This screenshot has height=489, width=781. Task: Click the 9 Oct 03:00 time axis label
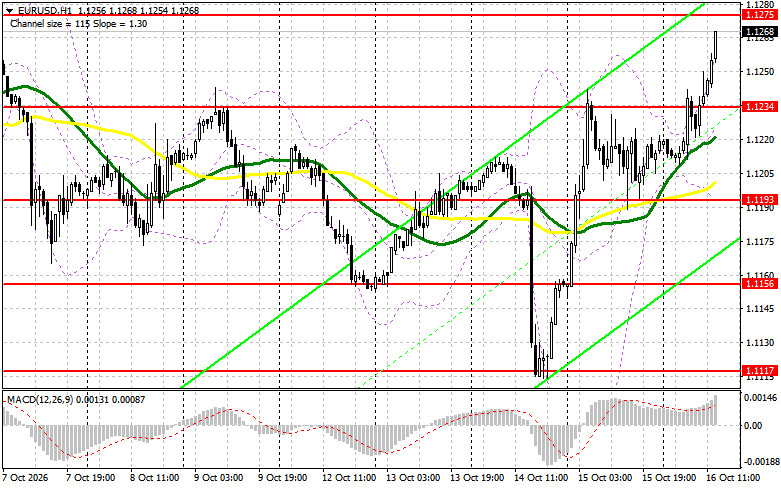218,478
